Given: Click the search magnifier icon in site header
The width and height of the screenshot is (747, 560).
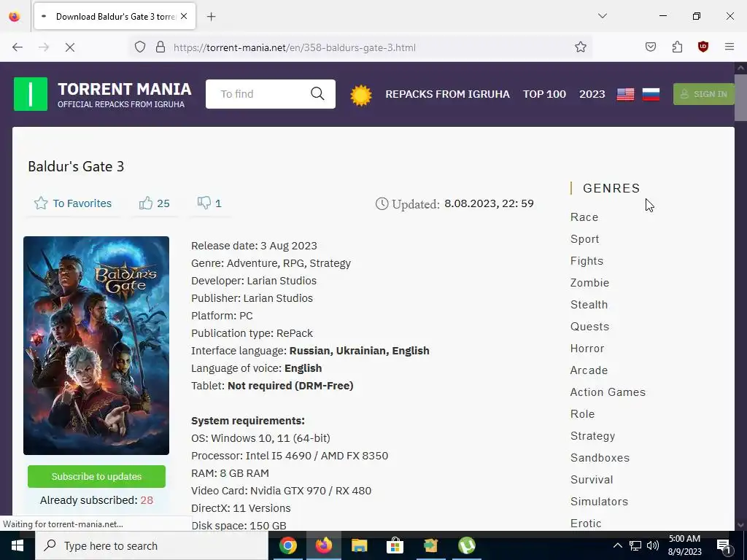Looking at the screenshot, I should (x=317, y=94).
